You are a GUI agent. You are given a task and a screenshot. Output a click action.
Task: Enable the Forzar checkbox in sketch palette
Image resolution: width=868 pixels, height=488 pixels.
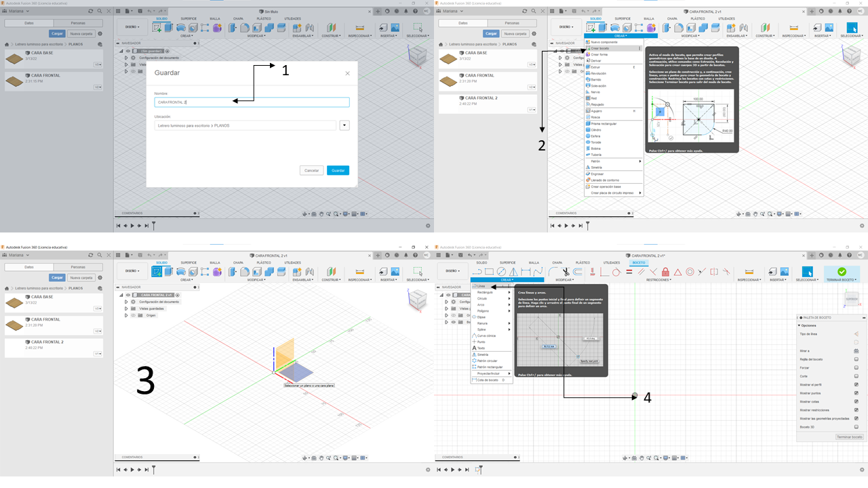point(856,367)
